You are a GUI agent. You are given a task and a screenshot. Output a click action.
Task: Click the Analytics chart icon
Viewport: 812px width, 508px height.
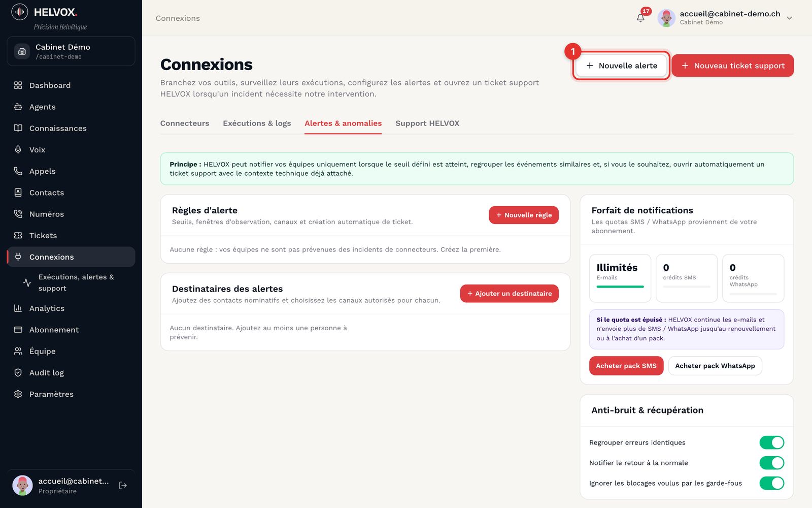[x=18, y=308]
